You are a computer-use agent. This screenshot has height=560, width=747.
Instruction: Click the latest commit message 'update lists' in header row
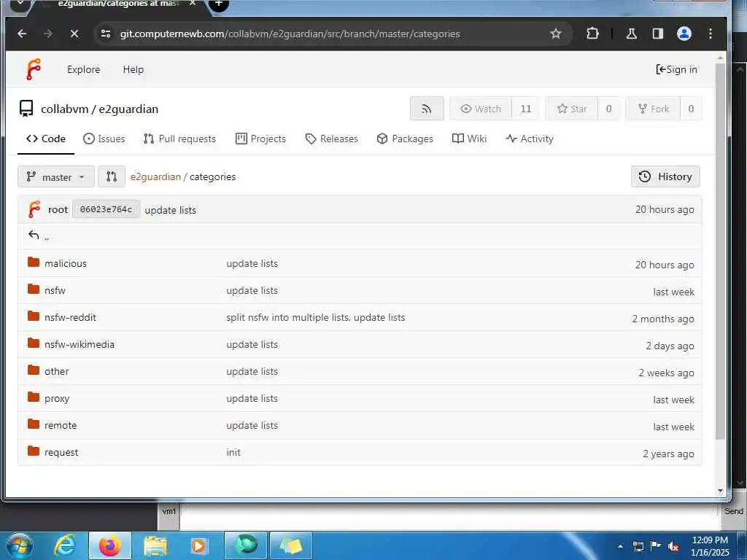click(x=170, y=211)
